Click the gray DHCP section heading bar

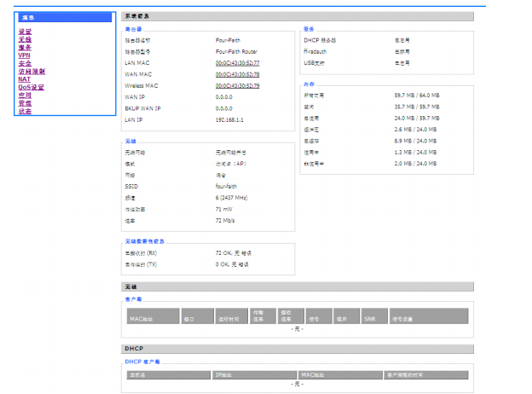[298, 349]
